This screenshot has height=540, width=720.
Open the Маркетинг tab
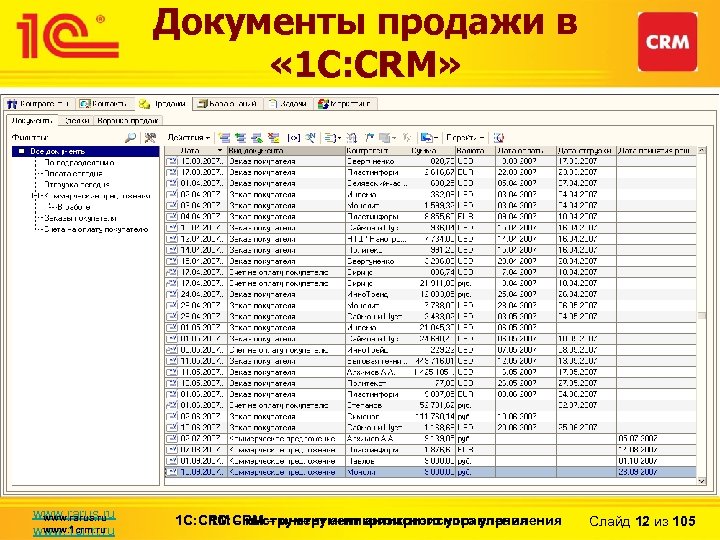pyautogui.click(x=344, y=104)
